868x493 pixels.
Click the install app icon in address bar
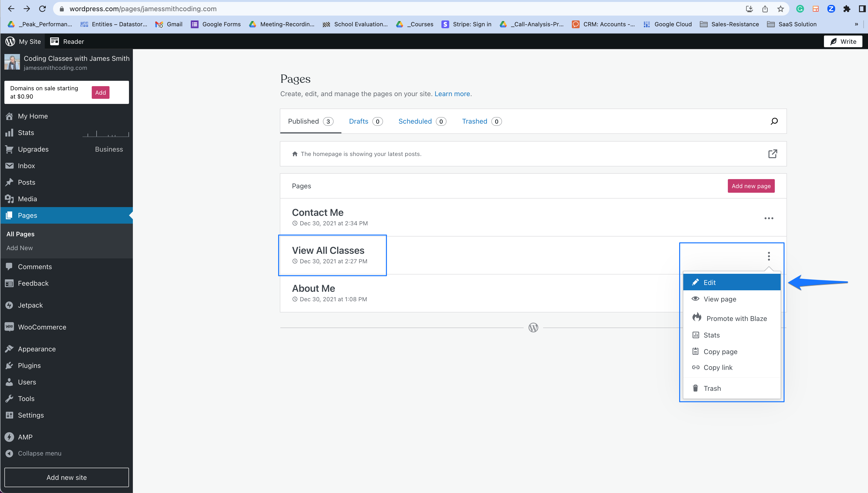point(749,9)
